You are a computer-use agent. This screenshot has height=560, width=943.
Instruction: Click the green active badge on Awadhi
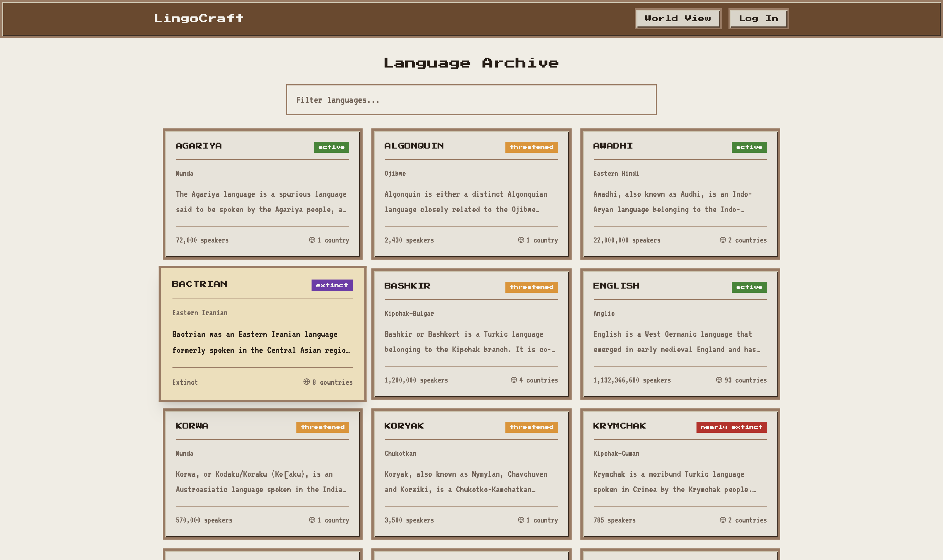click(749, 147)
